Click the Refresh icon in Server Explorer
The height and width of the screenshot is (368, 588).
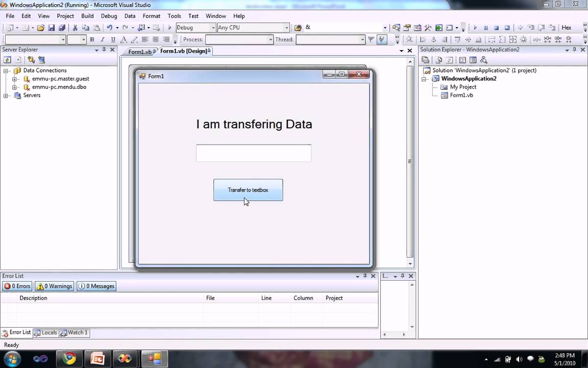[7, 60]
